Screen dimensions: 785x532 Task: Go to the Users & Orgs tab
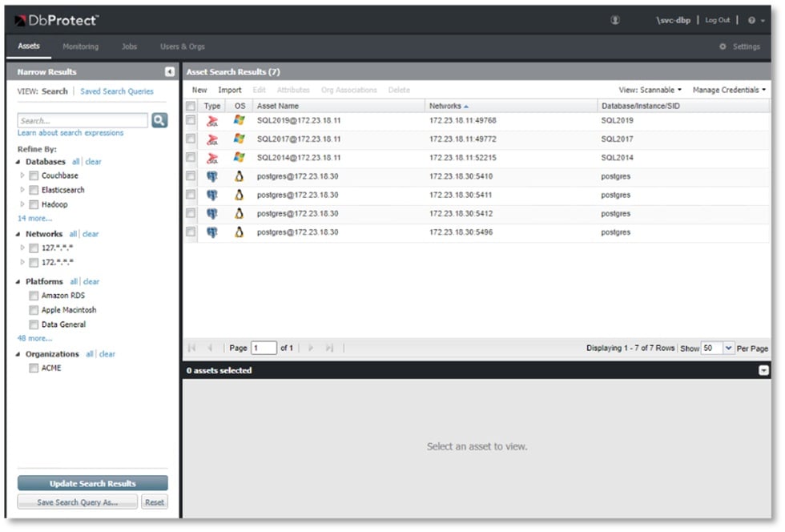[183, 46]
